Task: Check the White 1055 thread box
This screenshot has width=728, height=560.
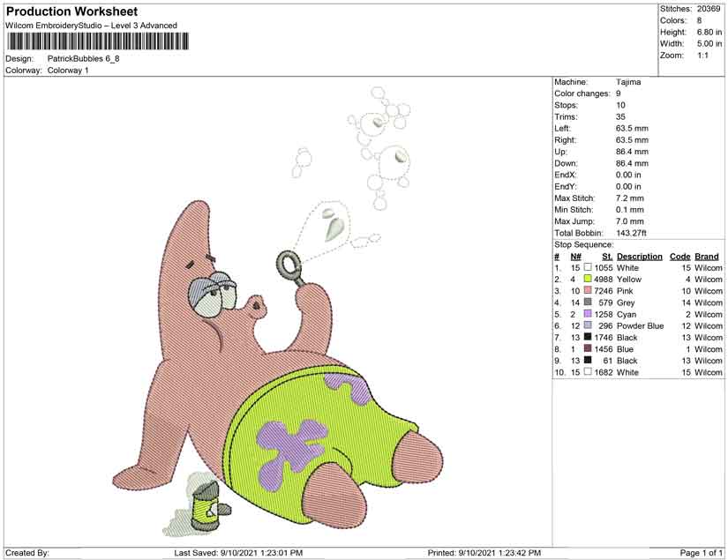Action: pyautogui.click(x=587, y=267)
